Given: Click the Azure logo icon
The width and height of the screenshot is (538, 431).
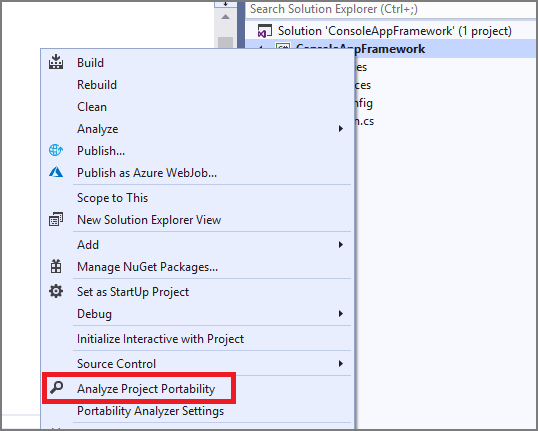Looking at the screenshot, I should click(x=56, y=172).
